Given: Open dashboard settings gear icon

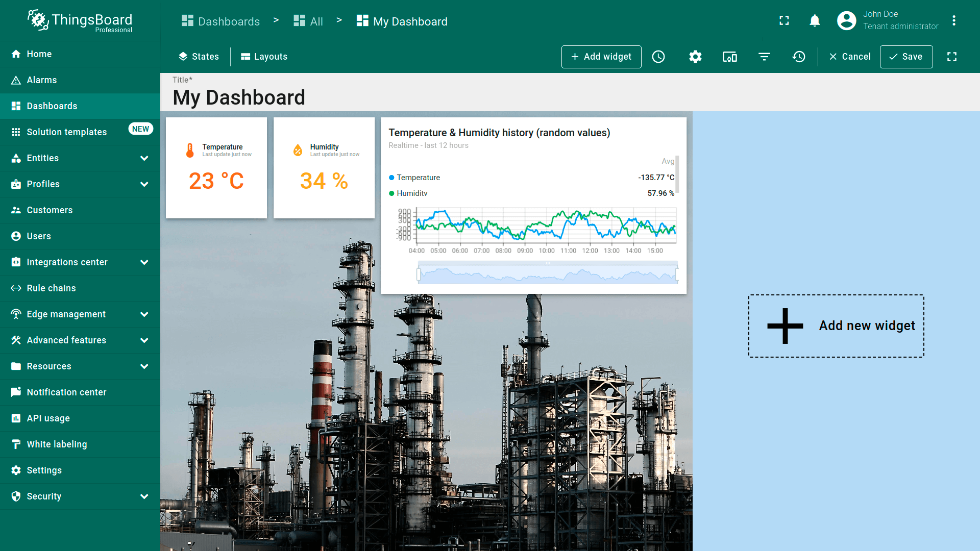Looking at the screenshot, I should [x=695, y=57].
